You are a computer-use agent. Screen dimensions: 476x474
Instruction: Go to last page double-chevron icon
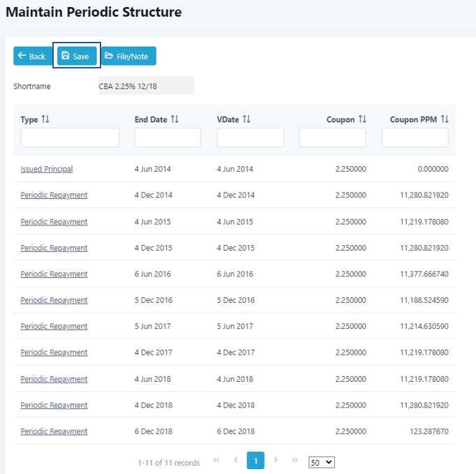point(295,461)
